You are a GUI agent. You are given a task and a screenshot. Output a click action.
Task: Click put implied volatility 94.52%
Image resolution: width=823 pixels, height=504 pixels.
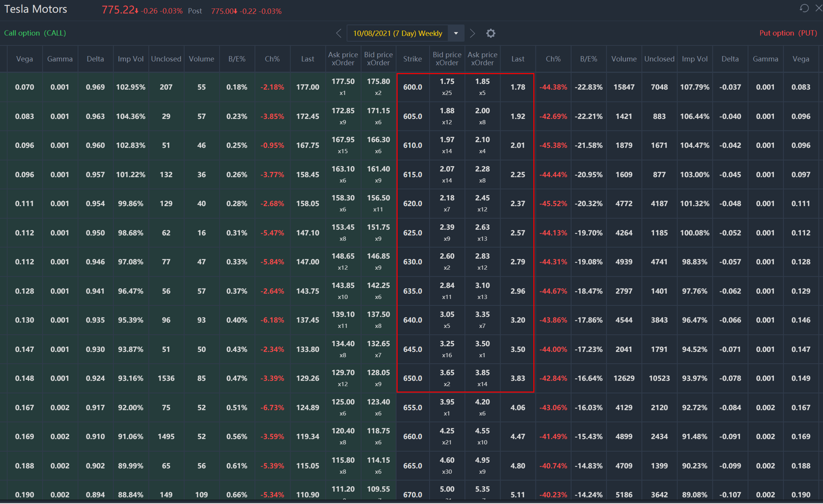coord(695,349)
